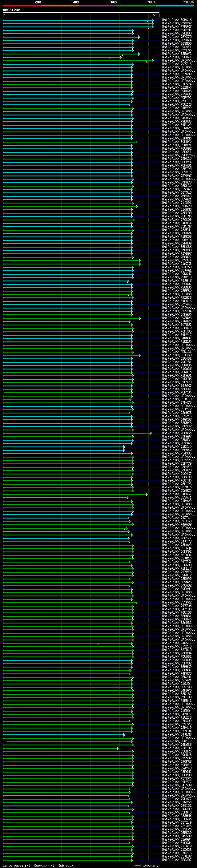Select hit UniRef100_Q7QCQ8
197x868 pixels.
[x=177, y=220]
